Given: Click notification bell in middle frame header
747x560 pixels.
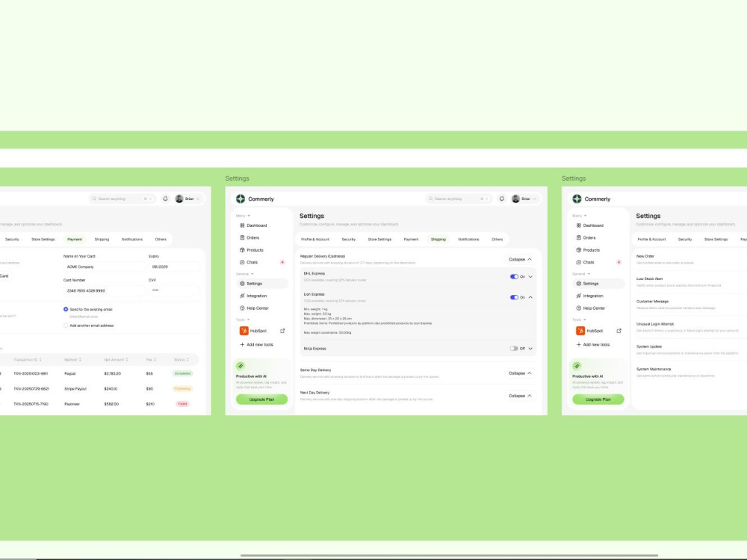Looking at the screenshot, I should 502,199.
